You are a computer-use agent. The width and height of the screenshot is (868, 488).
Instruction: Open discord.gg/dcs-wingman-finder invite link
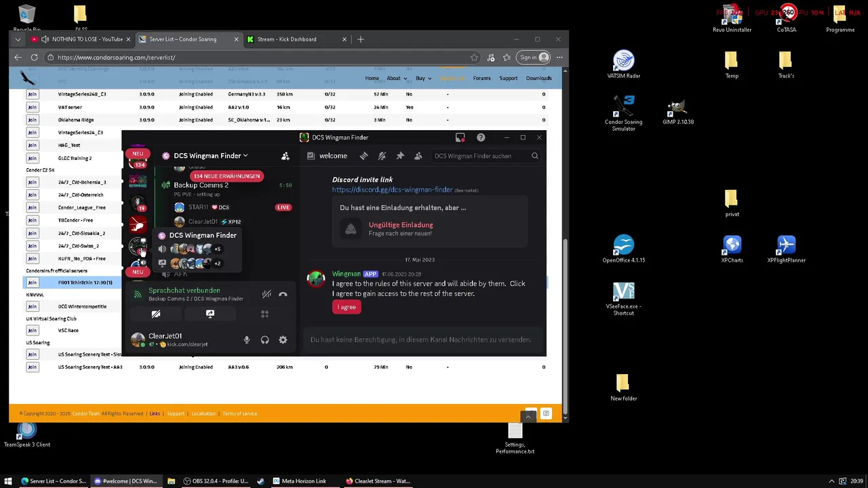tap(392, 190)
